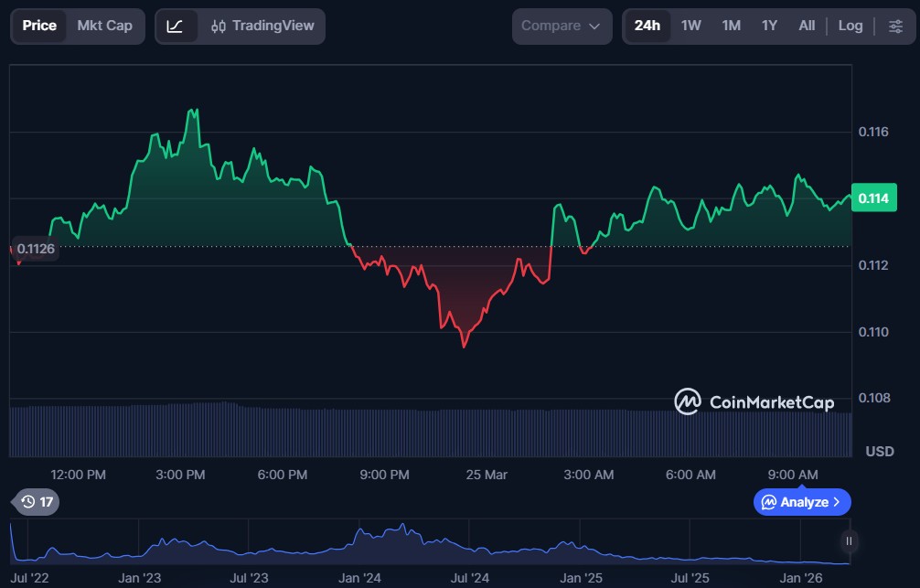920x588 pixels.
Task: Expand the Compare dropdown
Action: click(562, 27)
